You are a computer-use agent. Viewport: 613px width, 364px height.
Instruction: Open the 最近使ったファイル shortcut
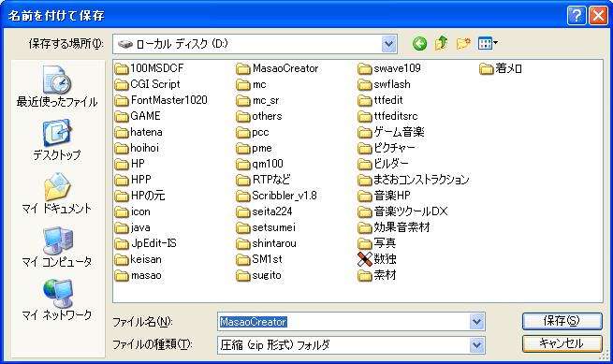57,87
